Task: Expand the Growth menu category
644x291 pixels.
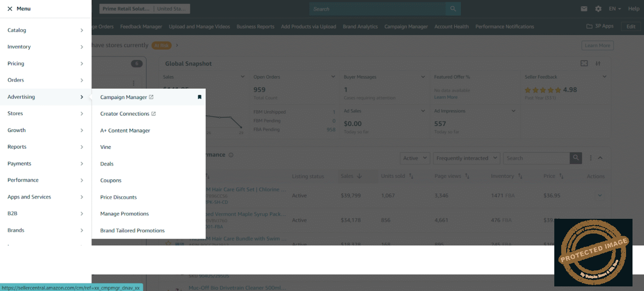Action: click(x=46, y=130)
